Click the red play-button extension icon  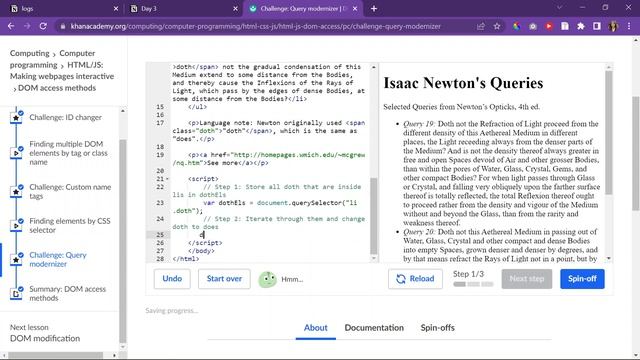click(x=549, y=26)
